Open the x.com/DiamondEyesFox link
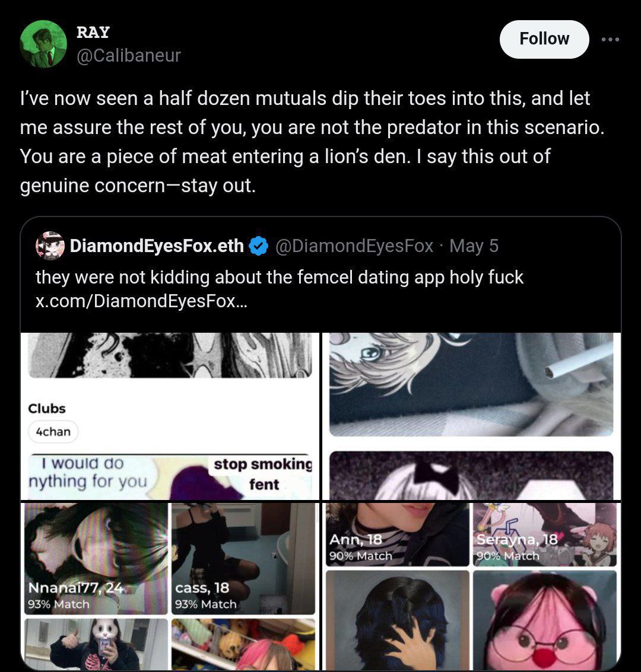 [x=141, y=301]
